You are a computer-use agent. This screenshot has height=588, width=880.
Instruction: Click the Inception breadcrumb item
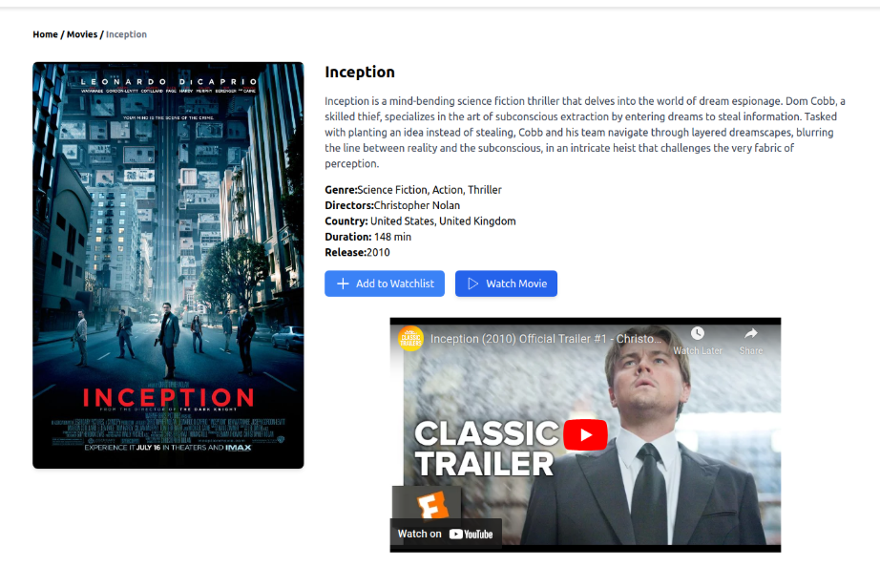[126, 34]
